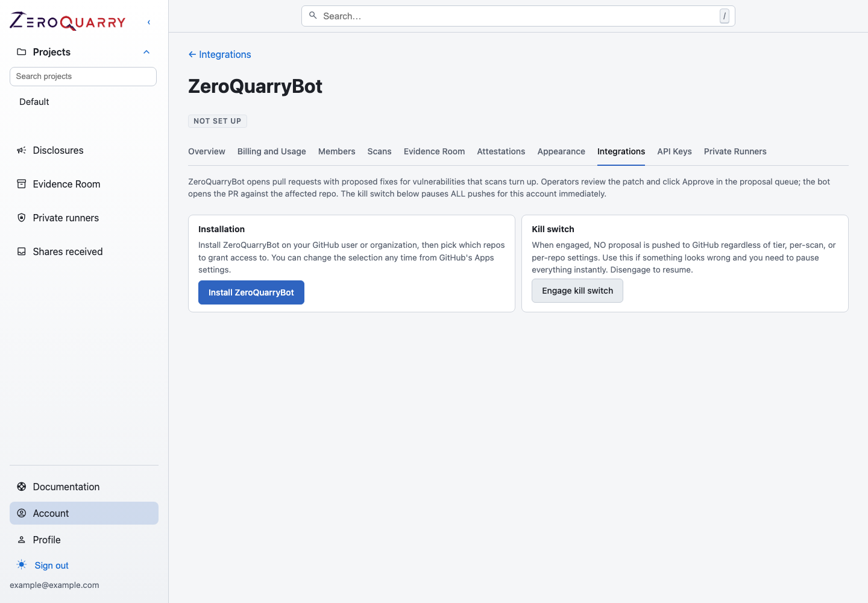Open the Disclosures page

(x=58, y=150)
